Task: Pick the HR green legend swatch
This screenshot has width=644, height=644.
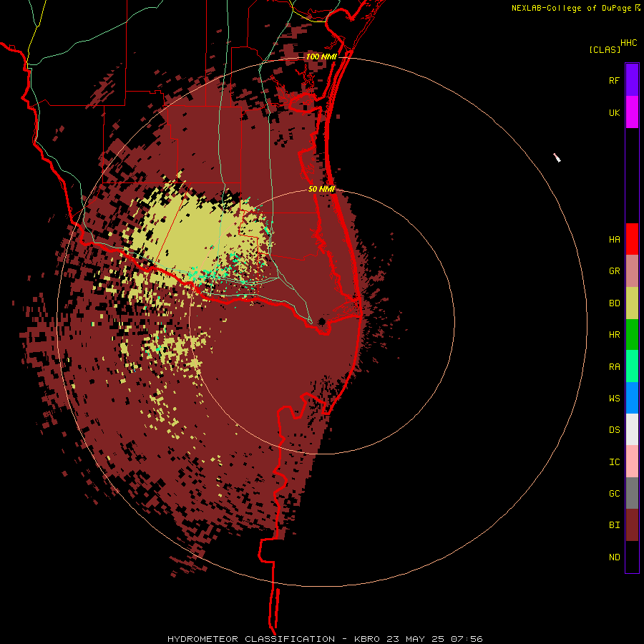Action: (632, 335)
